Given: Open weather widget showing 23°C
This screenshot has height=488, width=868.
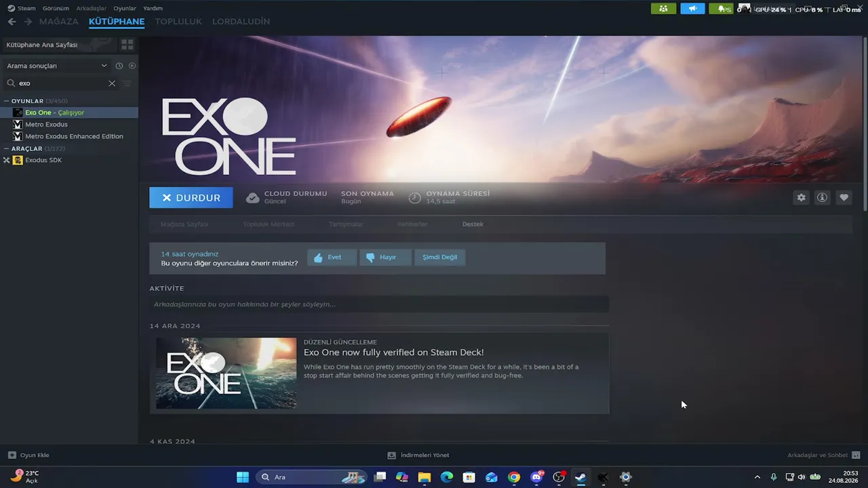Looking at the screenshot, I should 25,476.
